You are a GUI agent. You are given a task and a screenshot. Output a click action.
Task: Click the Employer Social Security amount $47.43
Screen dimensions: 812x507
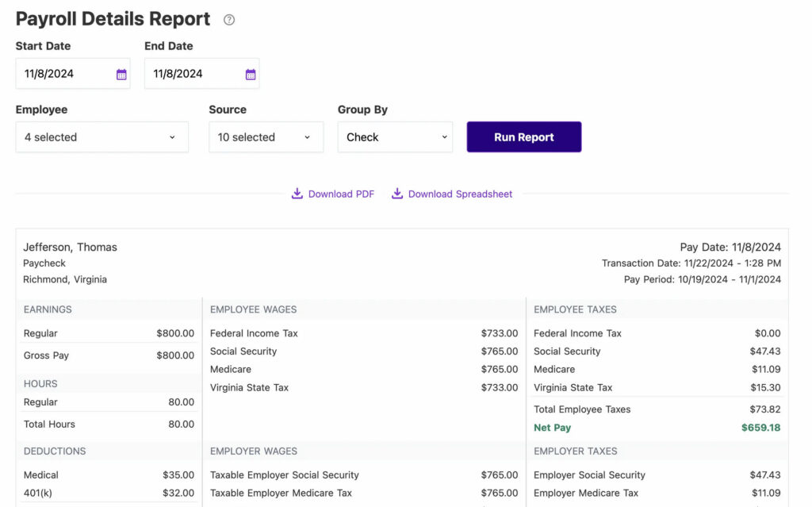click(765, 474)
